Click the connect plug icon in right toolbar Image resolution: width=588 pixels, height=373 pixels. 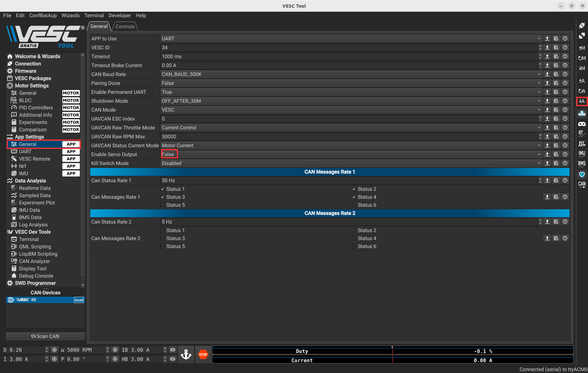pyautogui.click(x=582, y=25)
